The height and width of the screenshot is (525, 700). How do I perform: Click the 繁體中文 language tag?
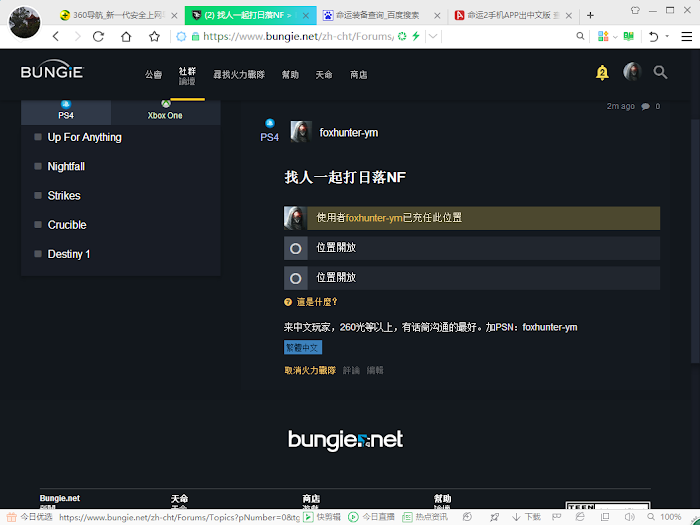(x=303, y=347)
